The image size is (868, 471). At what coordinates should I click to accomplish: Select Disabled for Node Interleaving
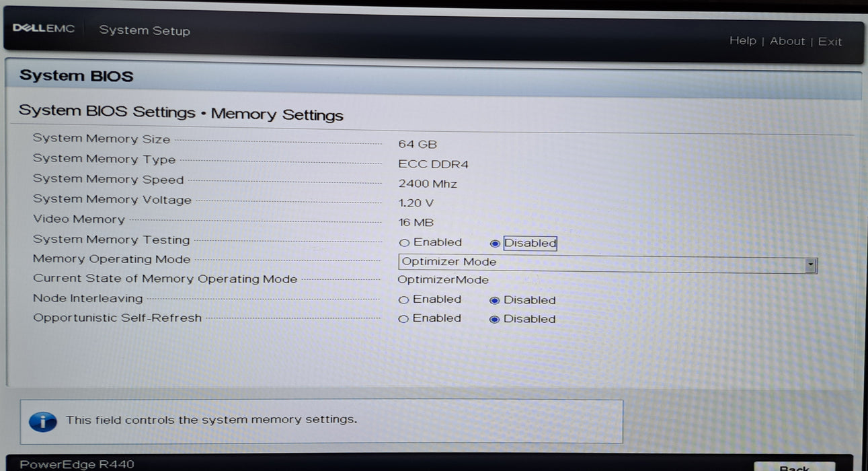494,301
